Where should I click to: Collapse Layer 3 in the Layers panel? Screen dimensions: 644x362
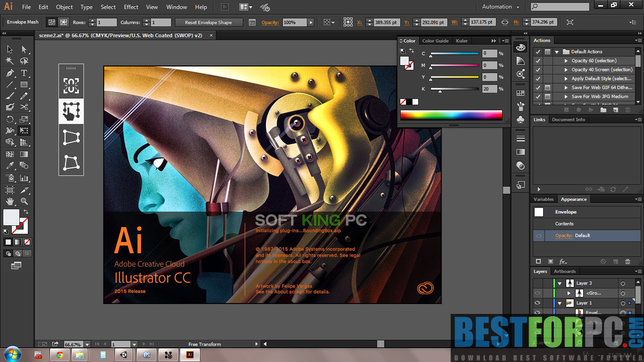[x=560, y=284]
